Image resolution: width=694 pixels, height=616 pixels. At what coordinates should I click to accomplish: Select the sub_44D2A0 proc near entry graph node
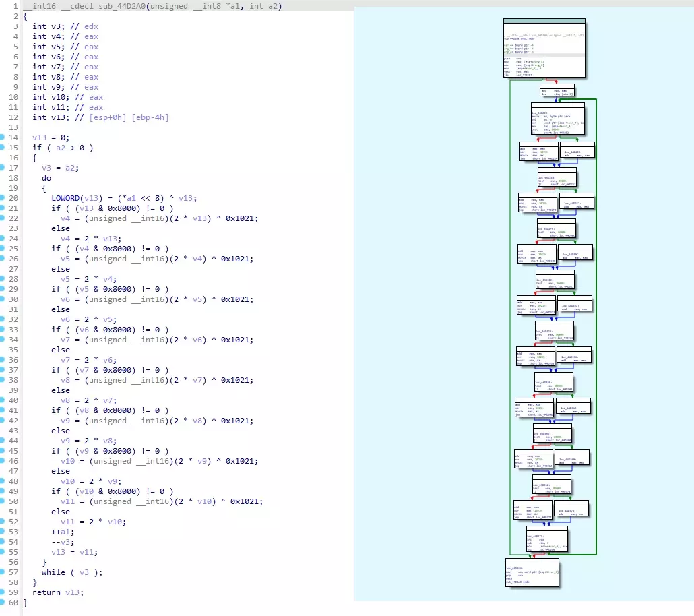[x=544, y=49]
